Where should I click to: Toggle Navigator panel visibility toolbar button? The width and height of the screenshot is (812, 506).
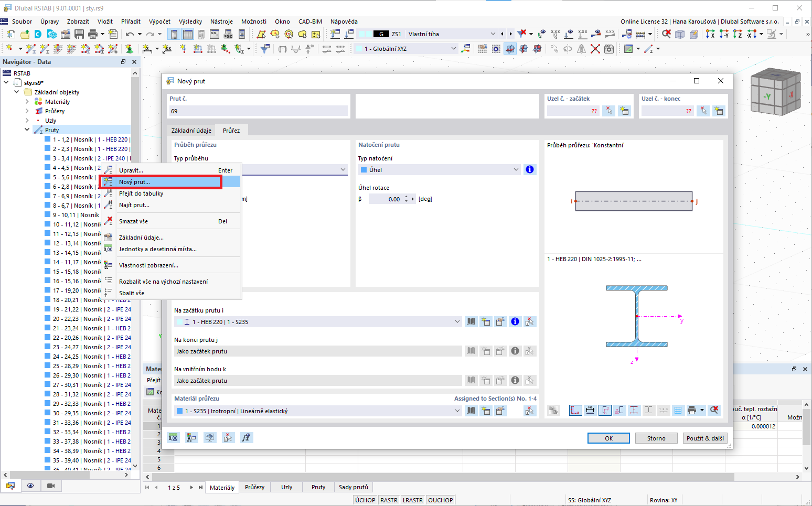(x=174, y=34)
